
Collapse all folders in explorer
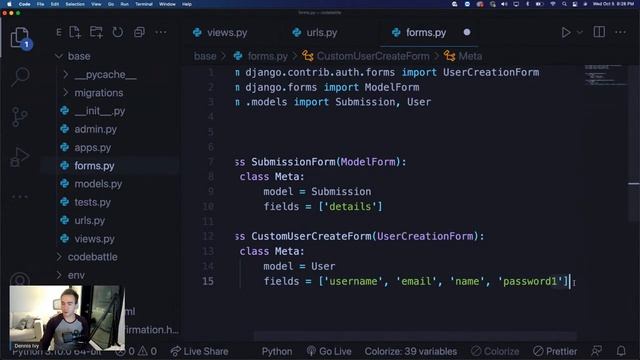pos(139,32)
